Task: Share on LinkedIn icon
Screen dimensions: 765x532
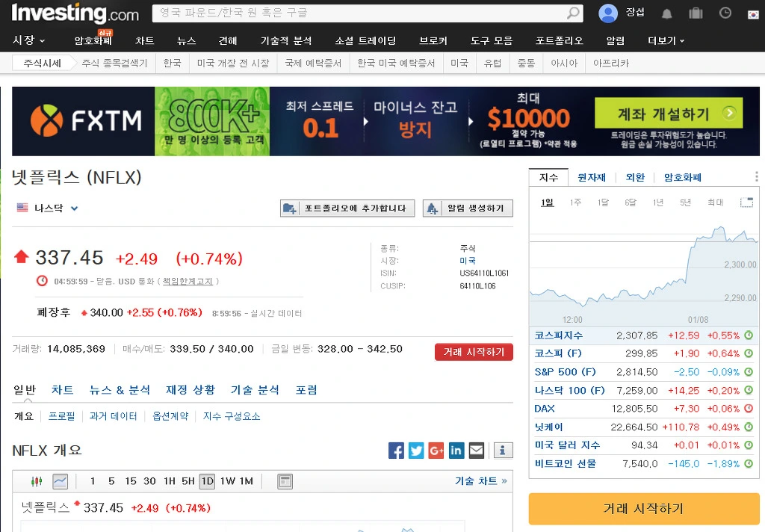Action: (456, 451)
